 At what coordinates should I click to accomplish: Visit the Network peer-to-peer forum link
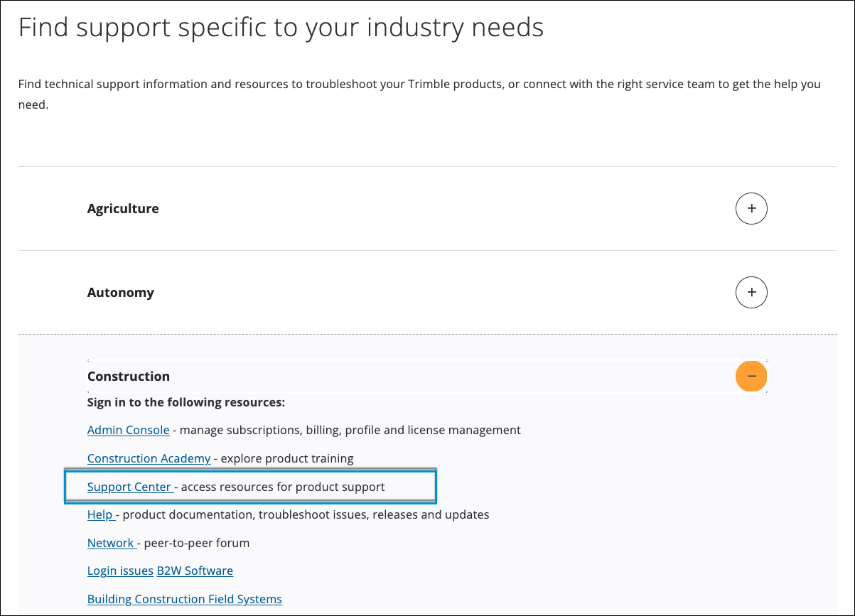[110, 543]
